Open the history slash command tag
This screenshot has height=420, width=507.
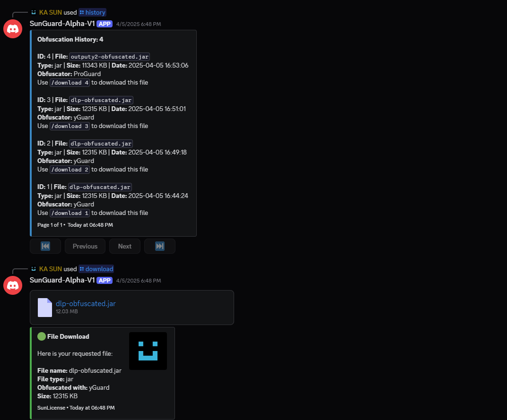93,12
